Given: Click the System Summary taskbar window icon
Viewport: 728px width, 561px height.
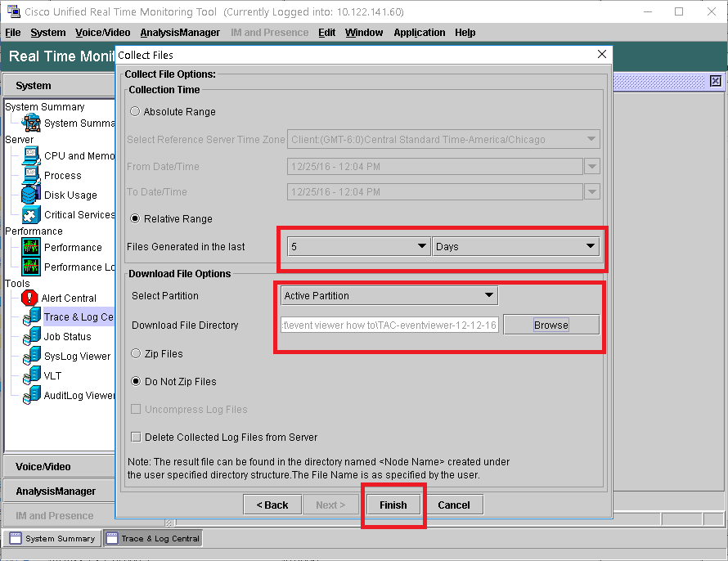Looking at the screenshot, I should coord(16,538).
